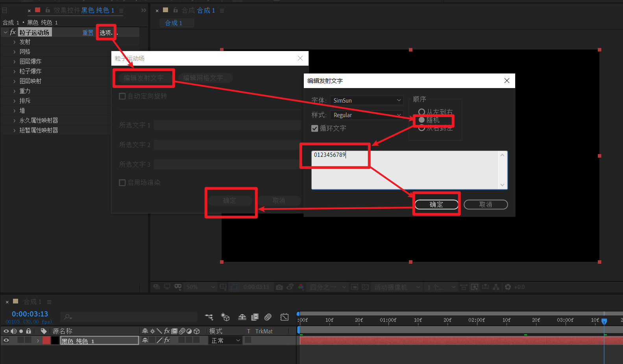Screen dimensions: 623x364
Task: Click the fast previews lightning icon
Action: pos(475,287)
